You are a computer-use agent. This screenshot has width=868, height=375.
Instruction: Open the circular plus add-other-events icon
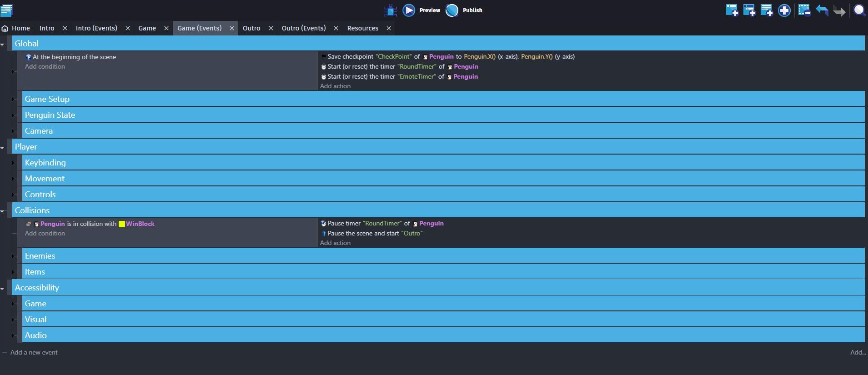784,10
